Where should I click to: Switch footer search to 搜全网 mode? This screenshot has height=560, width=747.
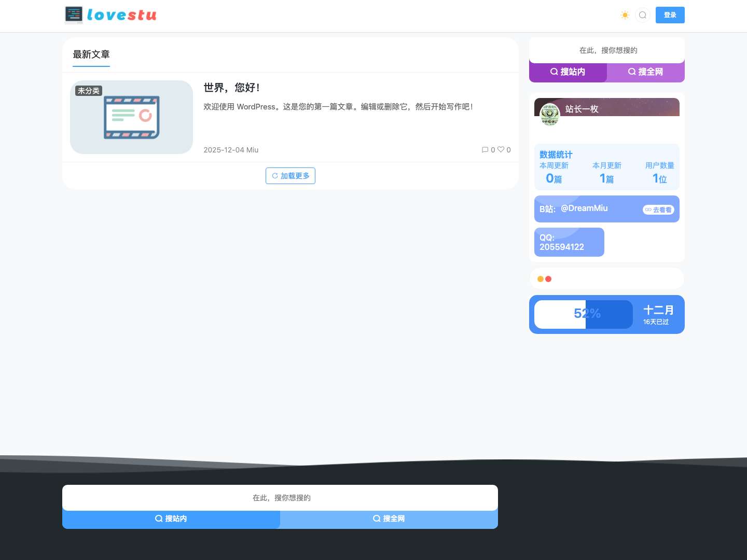point(389,519)
